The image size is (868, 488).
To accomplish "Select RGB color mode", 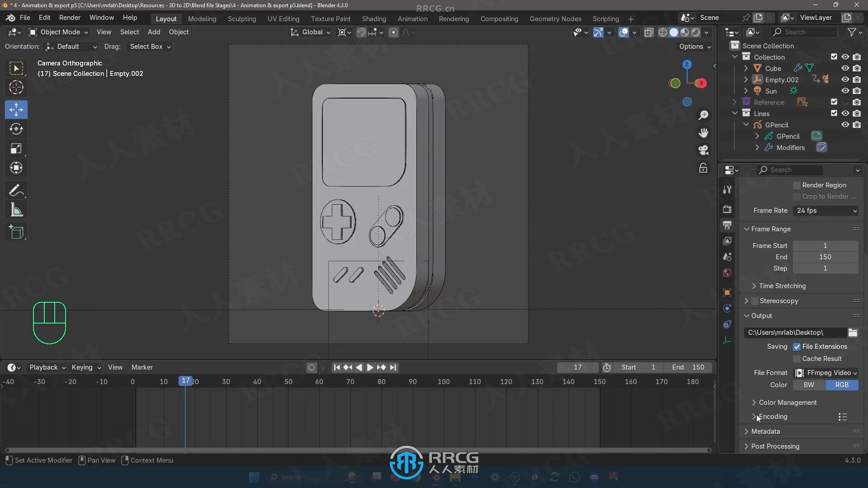I will point(842,385).
